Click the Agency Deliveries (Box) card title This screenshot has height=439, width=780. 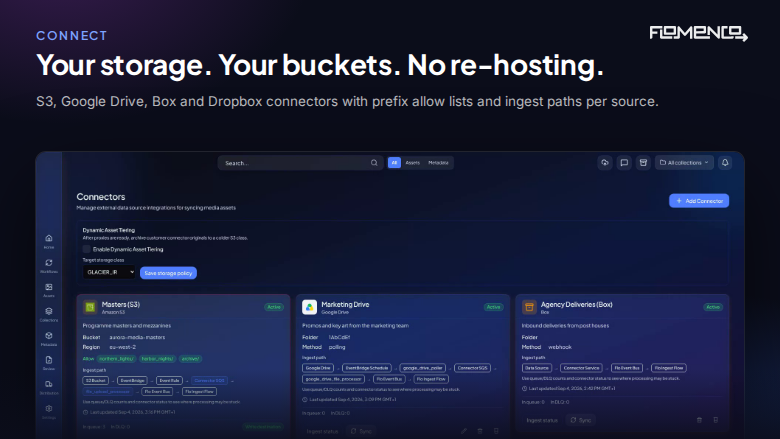pos(577,304)
